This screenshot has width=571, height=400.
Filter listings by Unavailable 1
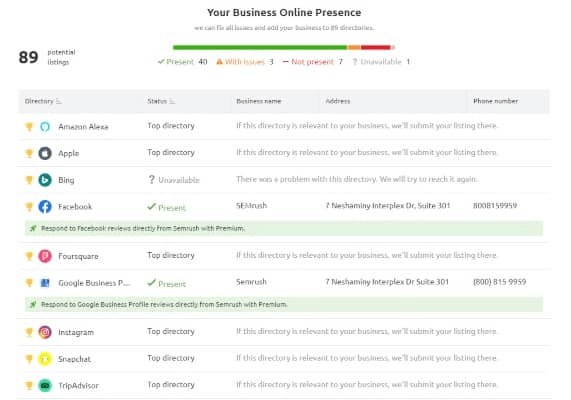pos(381,62)
